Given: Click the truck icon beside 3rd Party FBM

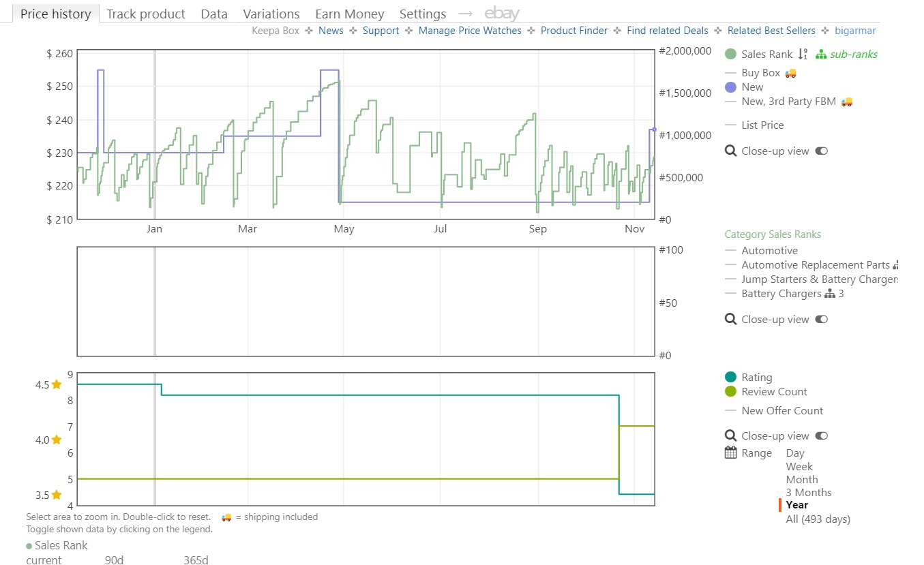Looking at the screenshot, I should tap(847, 102).
